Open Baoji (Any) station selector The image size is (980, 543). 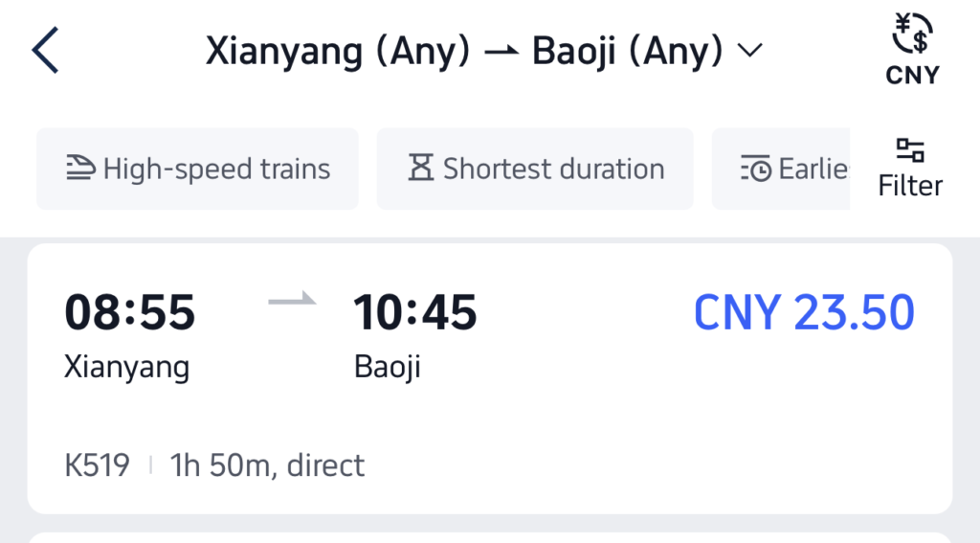tap(628, 51)
